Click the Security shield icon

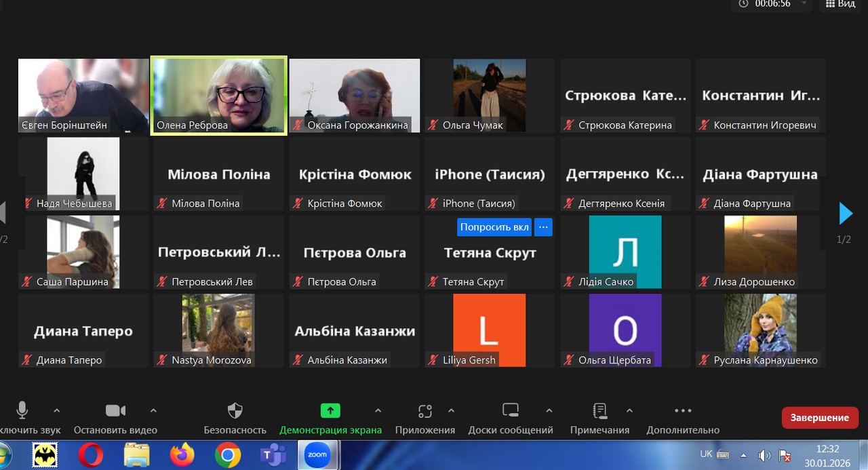coord(235,411)
